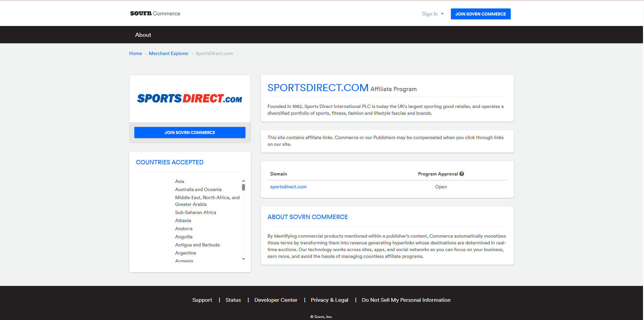
Task: Open the Sign In dropdown
Action: point(432,14)
